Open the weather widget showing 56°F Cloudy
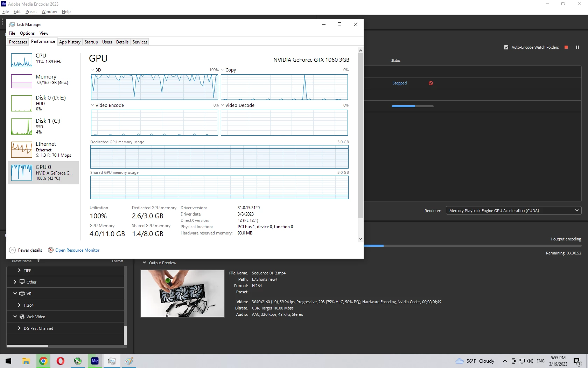The height and width of the screenshot is (368, 588). point(475,361)
